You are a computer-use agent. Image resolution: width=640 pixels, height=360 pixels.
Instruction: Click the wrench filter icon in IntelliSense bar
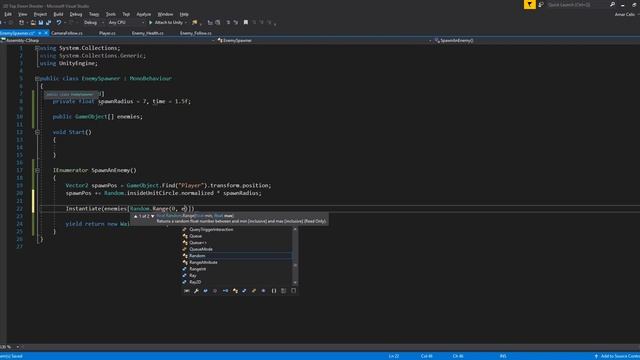pos(196,291)
